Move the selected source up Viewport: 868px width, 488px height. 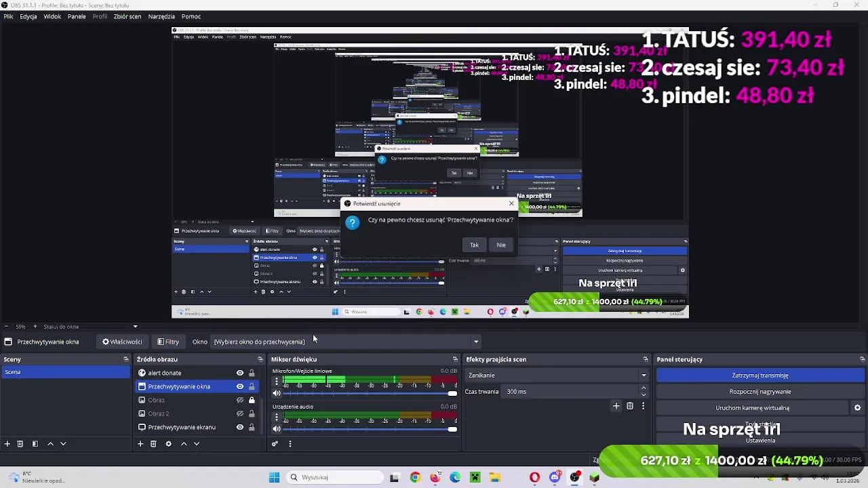pyautogui.click(x=184, y=444)
